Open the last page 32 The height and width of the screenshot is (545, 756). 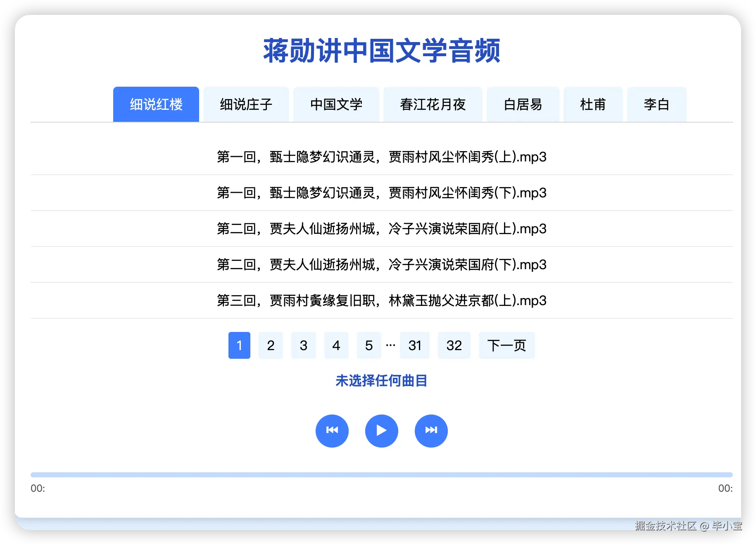454,346
